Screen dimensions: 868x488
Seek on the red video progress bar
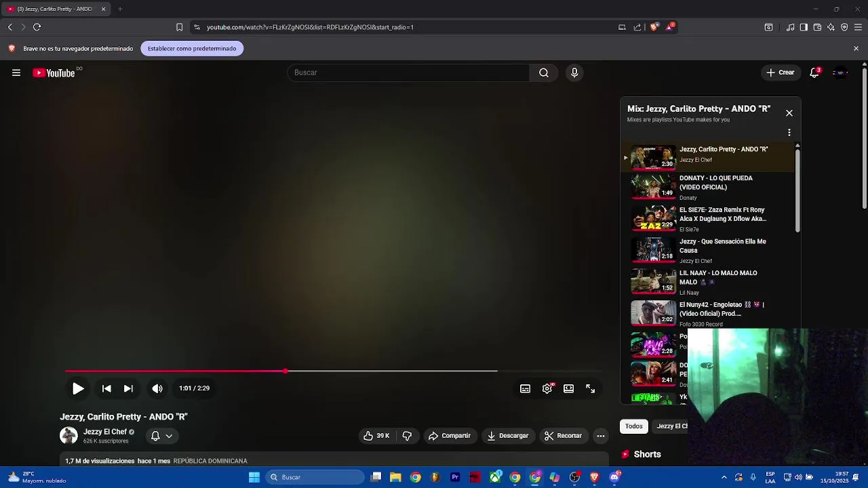[x=333, y=371]
